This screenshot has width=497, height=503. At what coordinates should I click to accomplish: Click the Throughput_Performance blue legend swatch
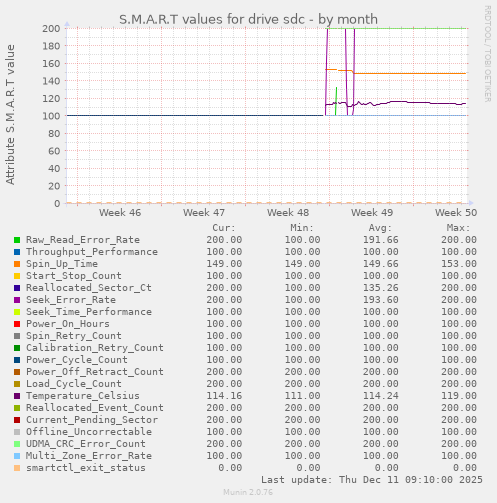click(17, 252)
